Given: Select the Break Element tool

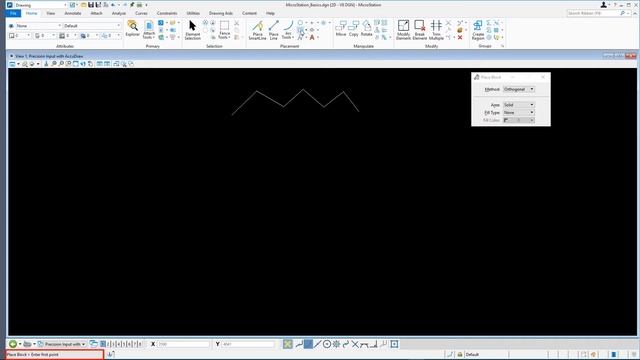Looking at the screenshot, I should 420,30.
